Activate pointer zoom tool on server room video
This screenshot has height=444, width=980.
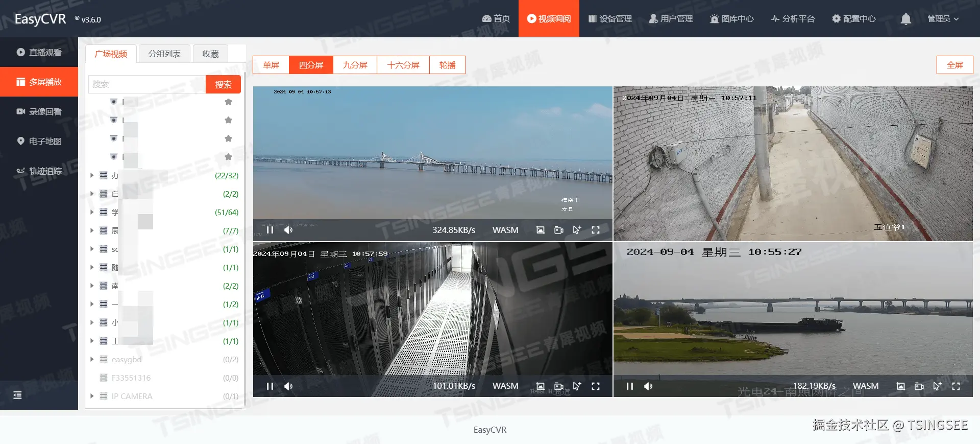[x=577, y=386]
